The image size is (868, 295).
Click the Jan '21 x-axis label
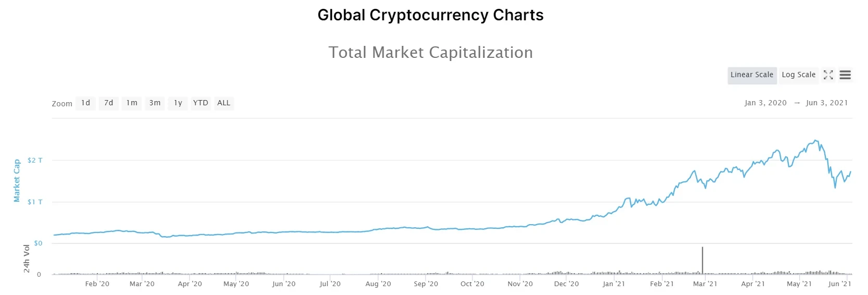pos(614,284)
